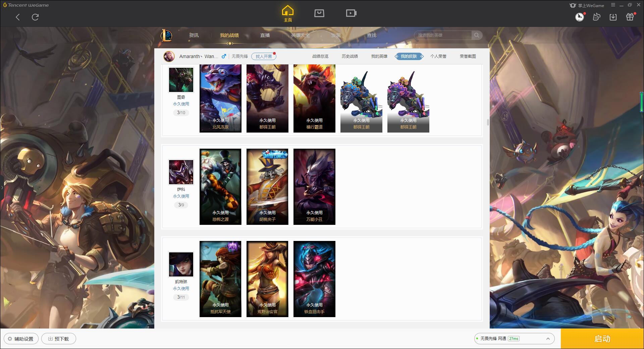Click the 找人开黑 button
Viewport: 644px width, 349px height.
[264, 56]
